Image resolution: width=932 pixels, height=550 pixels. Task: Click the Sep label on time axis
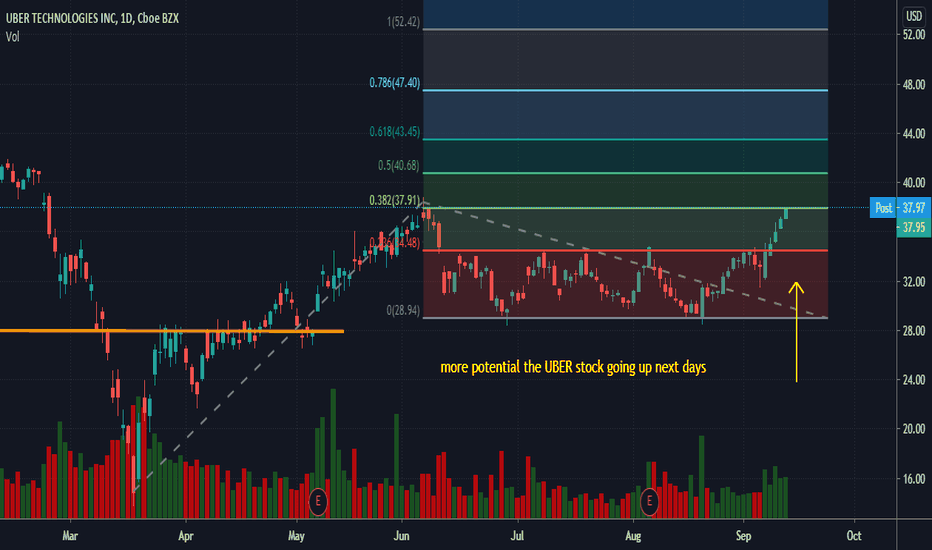click(x=744, y=536)
